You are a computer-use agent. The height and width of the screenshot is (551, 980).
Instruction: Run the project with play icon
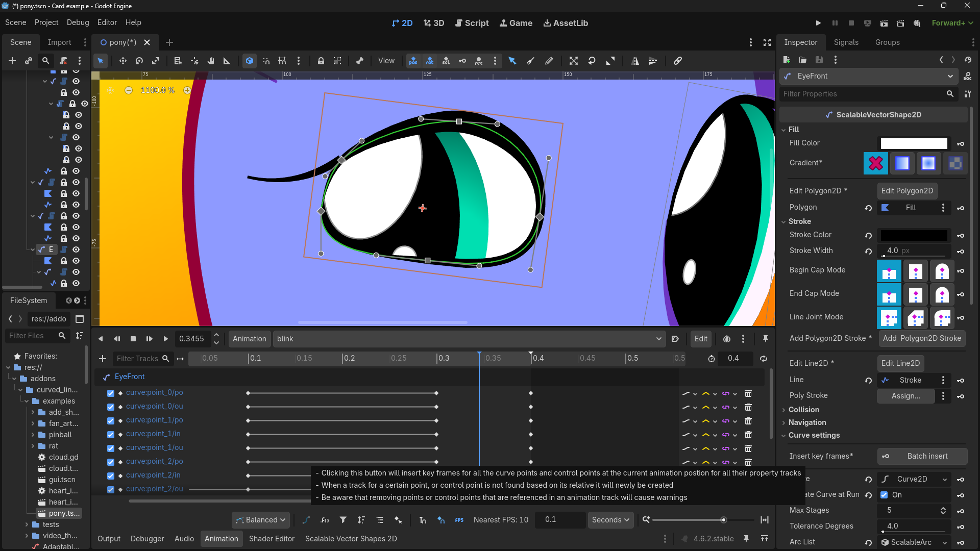click(x=818, y=23)
